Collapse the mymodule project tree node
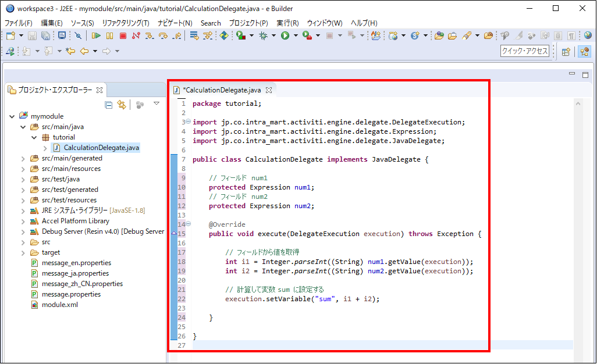This screenshot has width=597, height=364. (12, 116)
